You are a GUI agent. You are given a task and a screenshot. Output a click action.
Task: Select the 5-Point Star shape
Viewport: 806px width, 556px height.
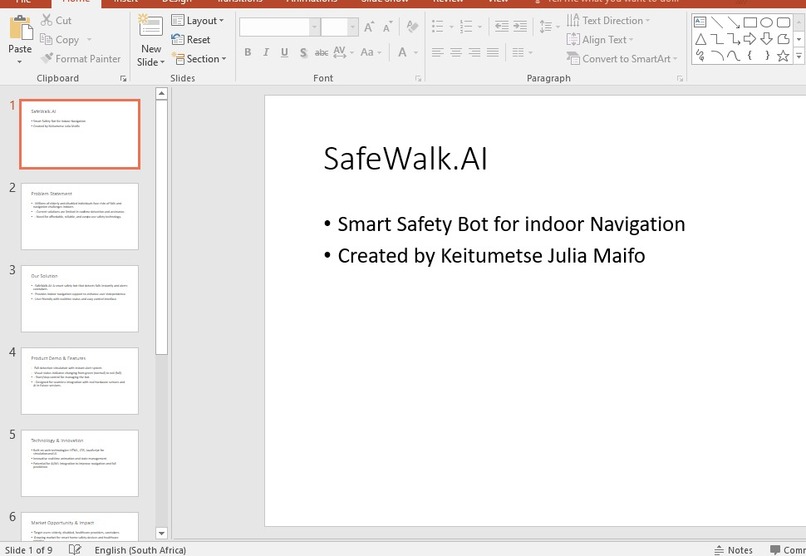[x=783, y=55]
